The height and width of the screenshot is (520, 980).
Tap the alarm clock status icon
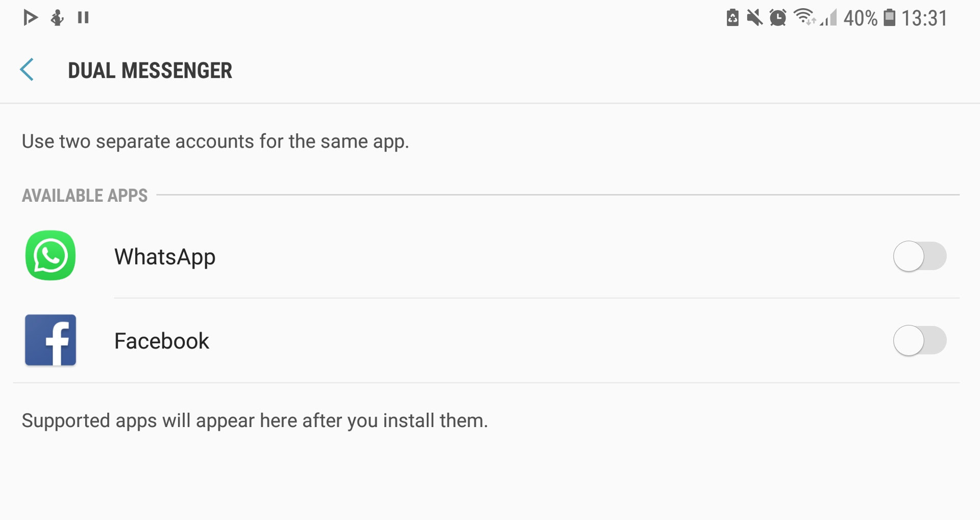[778, 18]
